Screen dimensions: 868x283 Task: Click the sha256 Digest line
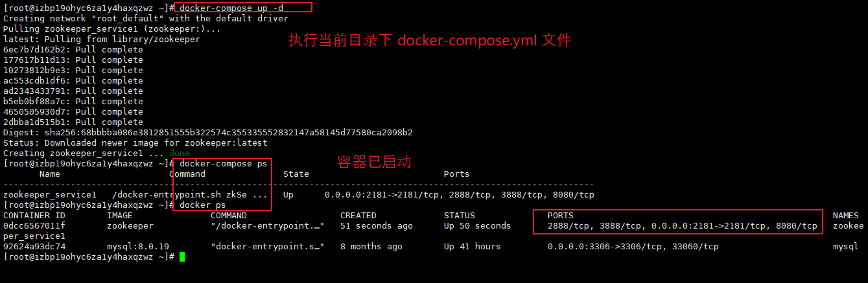click(x=208, y=133)
